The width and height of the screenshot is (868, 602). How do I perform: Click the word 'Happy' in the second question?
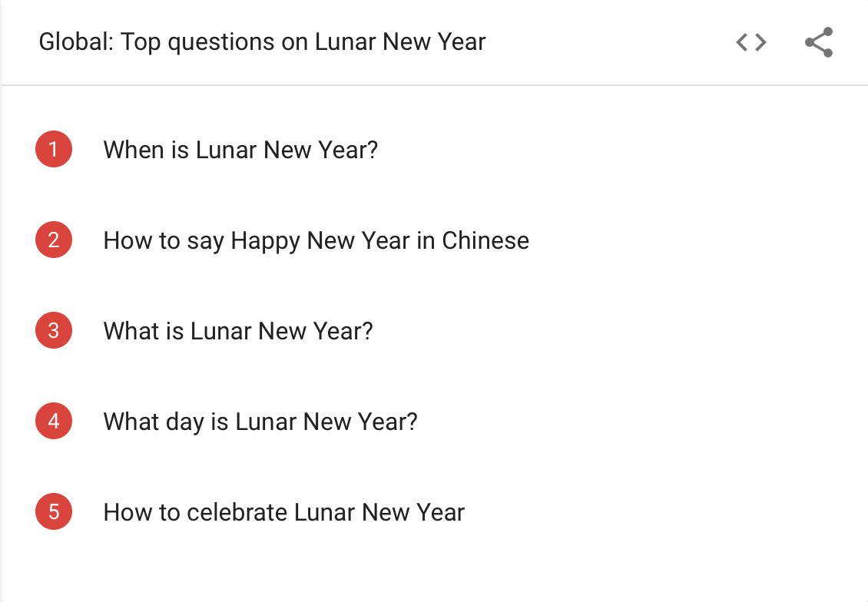[x=265, y=240]
